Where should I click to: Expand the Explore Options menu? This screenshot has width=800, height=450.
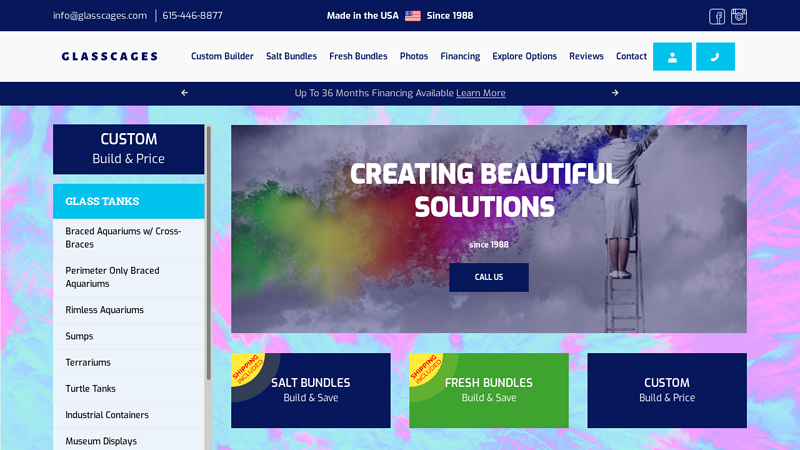[524, 57]
